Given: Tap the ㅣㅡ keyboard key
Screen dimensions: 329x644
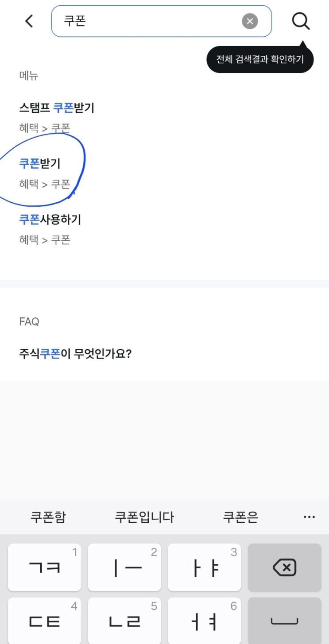Looking at the screenshot, I should [124, 567].
